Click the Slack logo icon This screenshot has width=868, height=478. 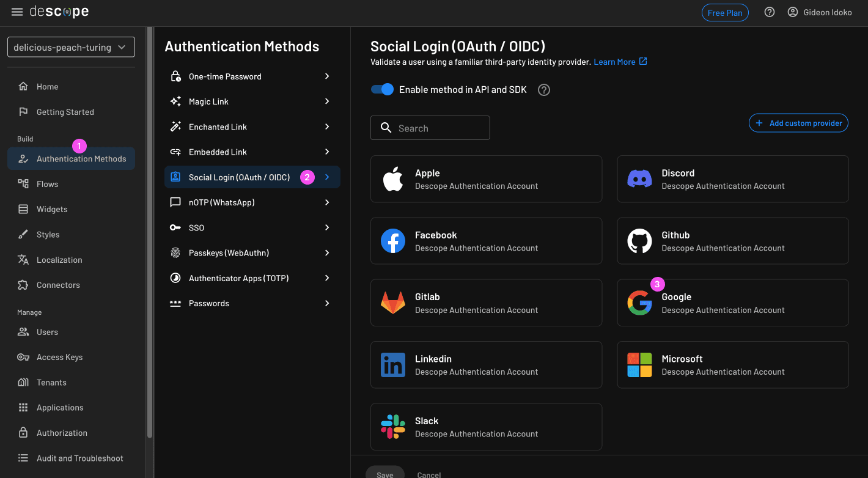coord(393,427)
